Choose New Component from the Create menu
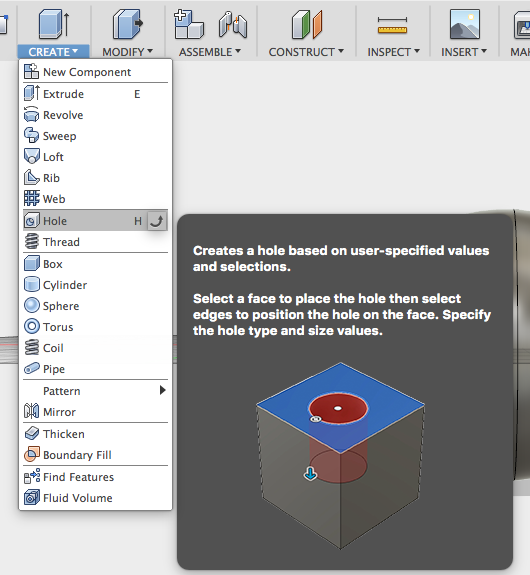 95,72
